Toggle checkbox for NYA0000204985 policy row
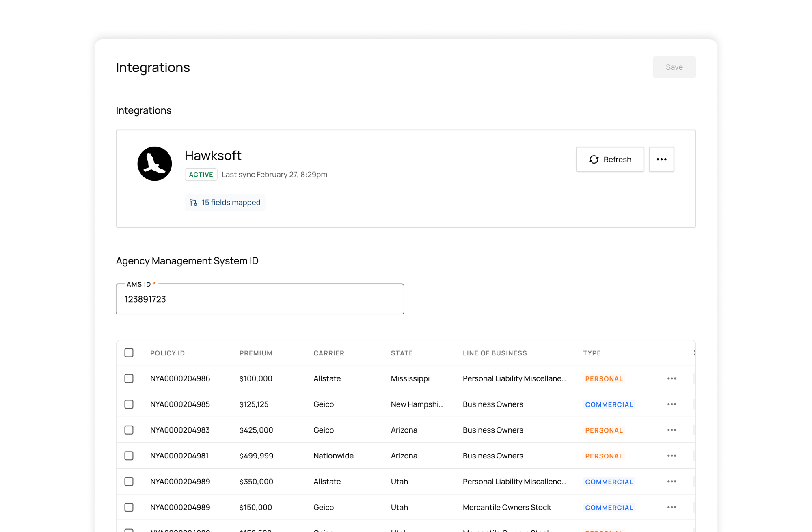Viewport: 812px width, 532px height. click(x=129, y=404)
